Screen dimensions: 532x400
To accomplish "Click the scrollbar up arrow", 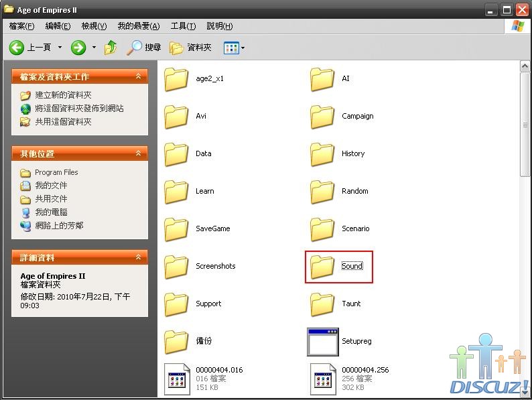I will (525, 66).
